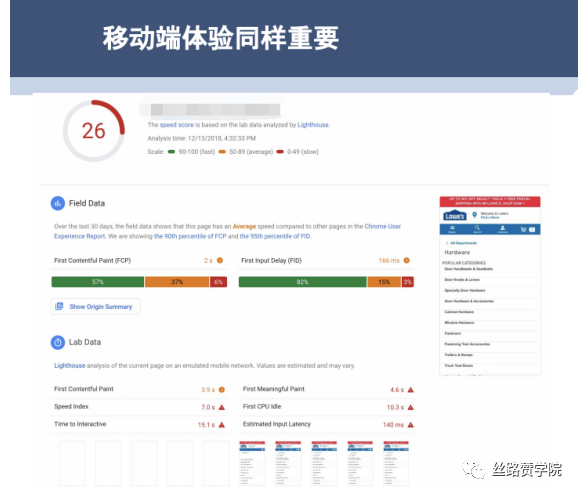Click the last filmstrip screenshot thumbnail
This screenshot has width=580, height=495.
[x=396, y=463]
